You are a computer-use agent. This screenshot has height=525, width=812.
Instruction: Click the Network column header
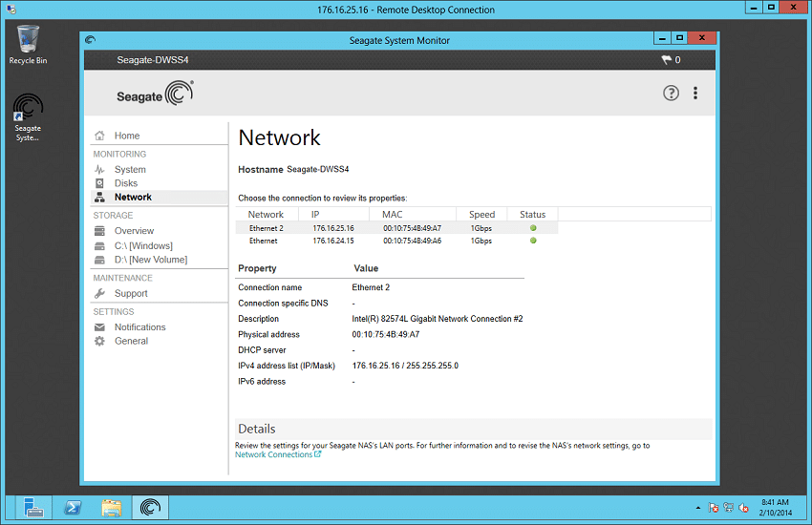pyautogui.click(x=266, y=214)
